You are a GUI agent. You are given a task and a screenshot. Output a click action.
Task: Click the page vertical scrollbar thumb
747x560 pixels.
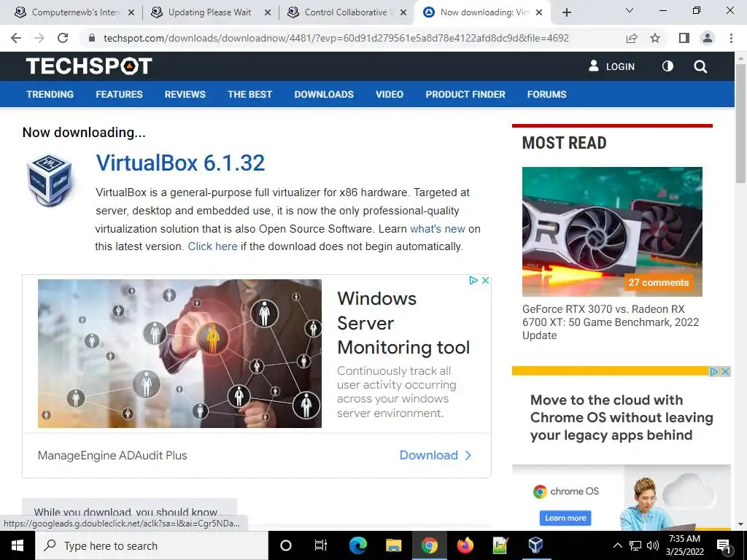[740, 122]
